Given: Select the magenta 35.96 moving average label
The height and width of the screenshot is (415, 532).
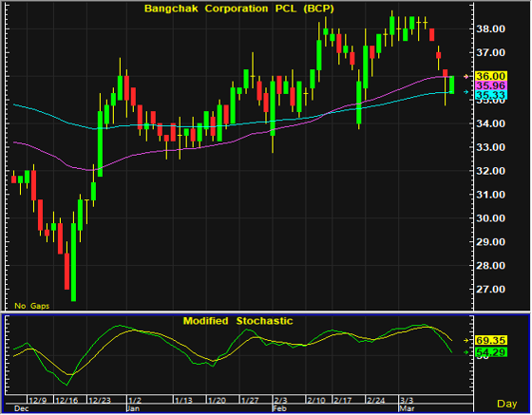Looking at the screenshot, I should [x=490, y=85].
